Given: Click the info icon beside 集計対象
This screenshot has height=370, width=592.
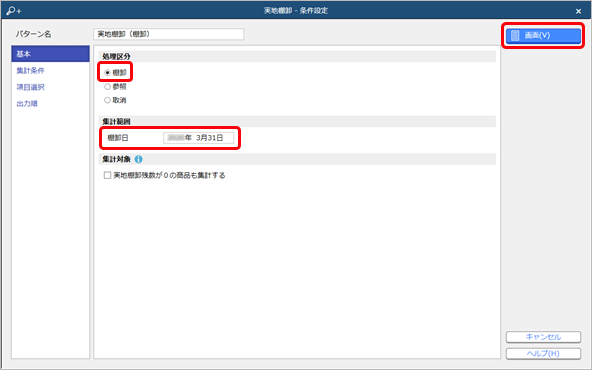Looking at the screenshot, I should click(139, 159).
